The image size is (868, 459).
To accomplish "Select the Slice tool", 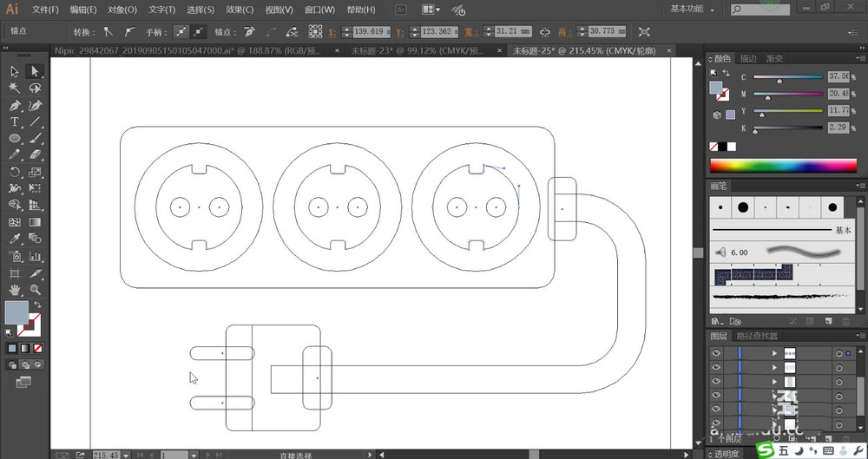I will click(35, 273).
